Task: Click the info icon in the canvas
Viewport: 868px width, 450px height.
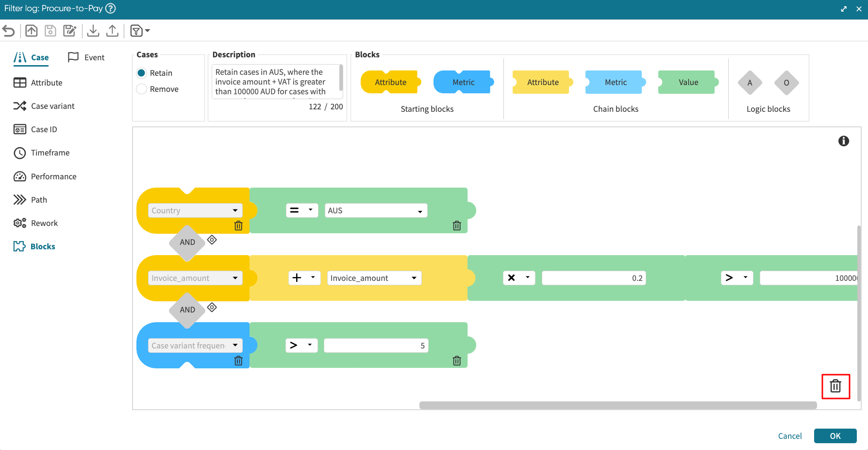Action: (843, 141)
